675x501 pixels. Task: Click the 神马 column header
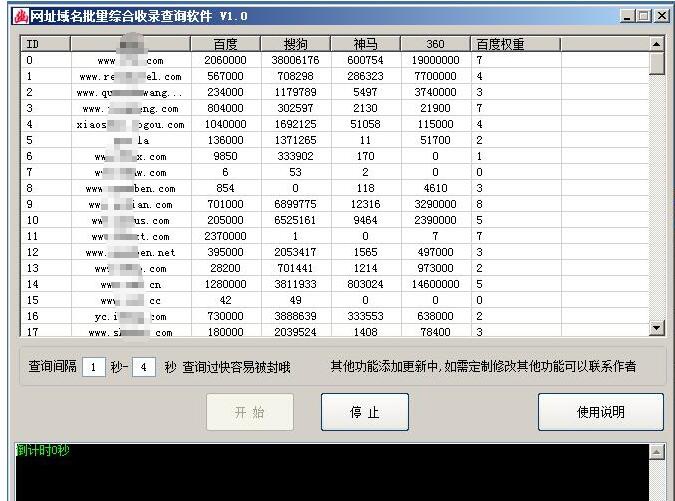[365, 44]
